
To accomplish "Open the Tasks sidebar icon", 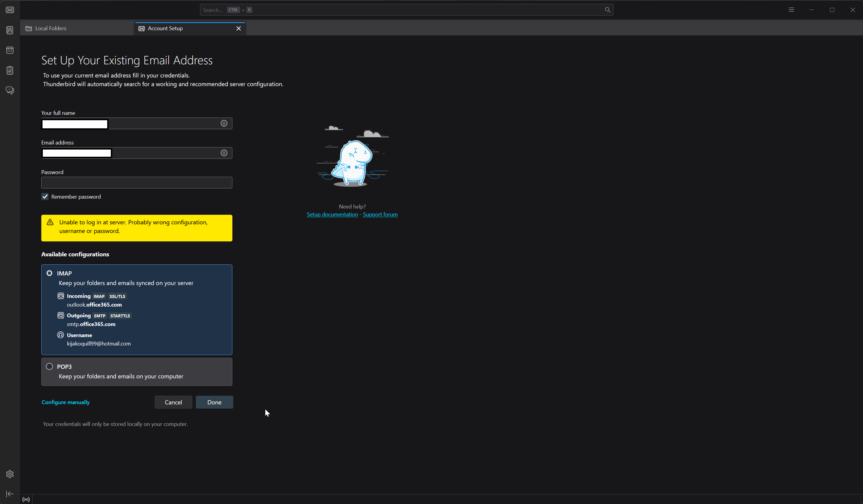I will point(10,71).
